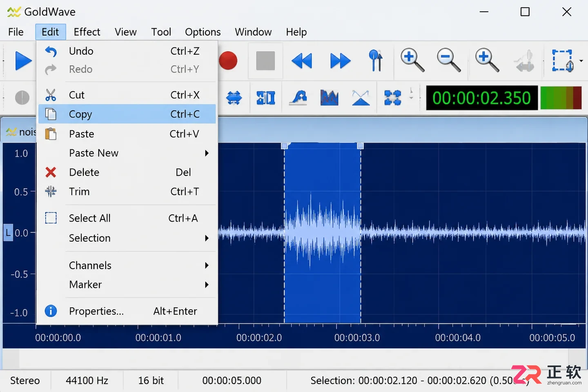
Task: Click the blue crossed arrows effect icon
Action: click(234, 98)
